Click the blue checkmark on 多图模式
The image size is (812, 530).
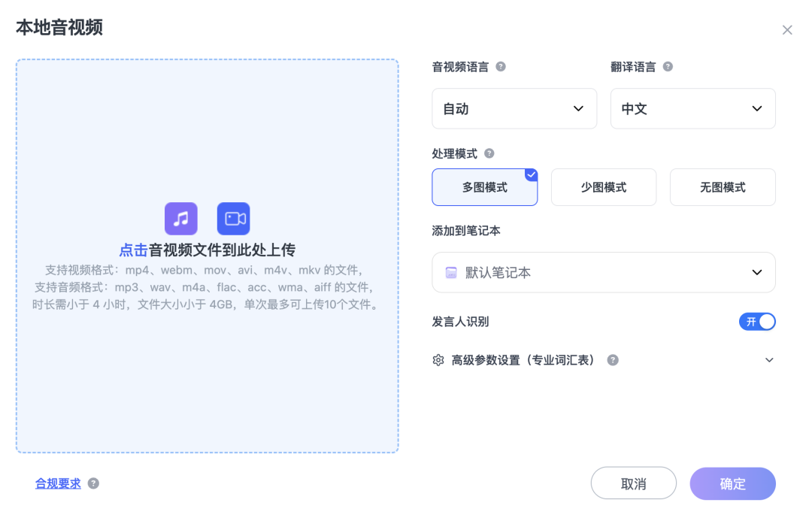point(532,174)
